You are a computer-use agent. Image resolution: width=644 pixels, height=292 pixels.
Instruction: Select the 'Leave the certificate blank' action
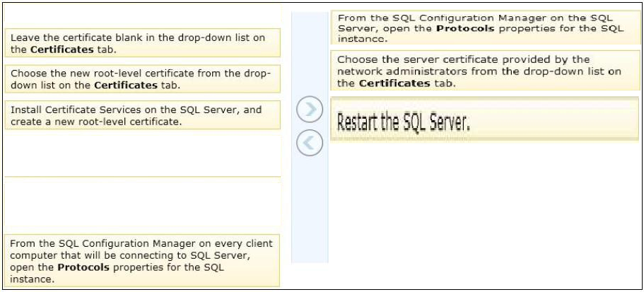tap(143, 43)
